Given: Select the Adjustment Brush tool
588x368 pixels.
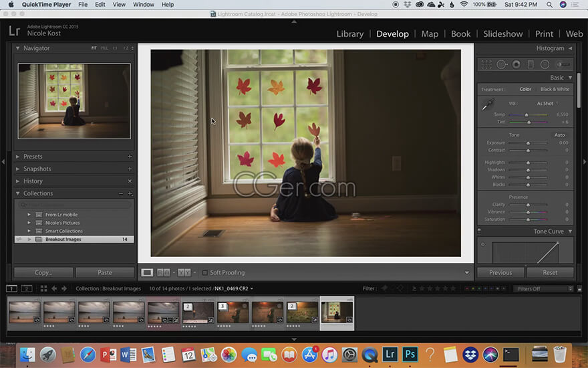Looking at the screenshot, I should (x=563, y=65).
